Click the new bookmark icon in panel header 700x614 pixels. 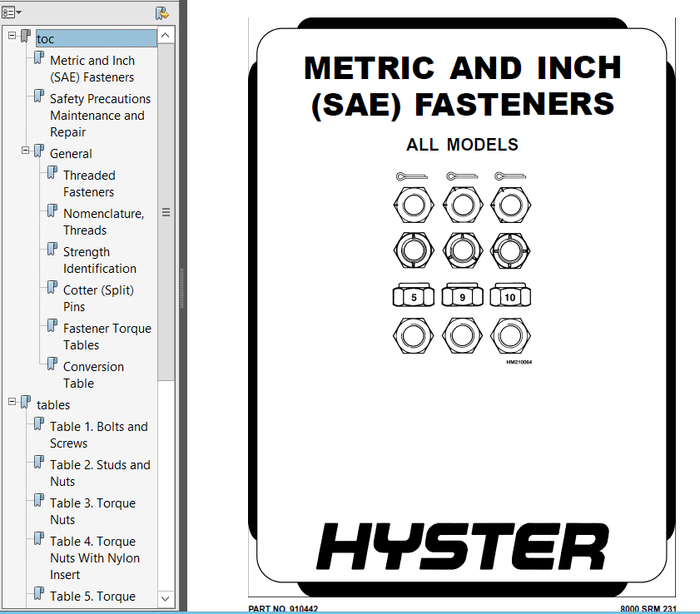click(x=161, y=13)
